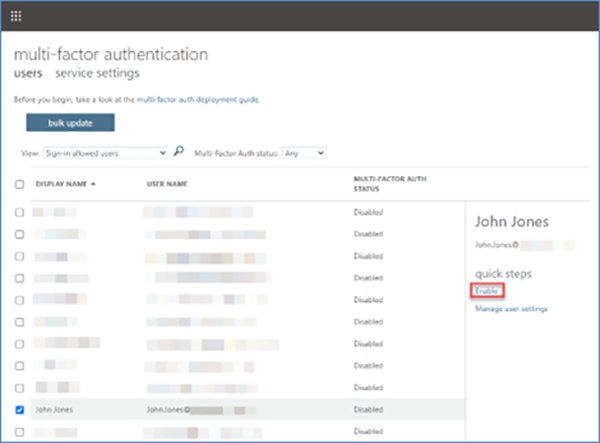Click the USER NAME column header

[167, 184]
